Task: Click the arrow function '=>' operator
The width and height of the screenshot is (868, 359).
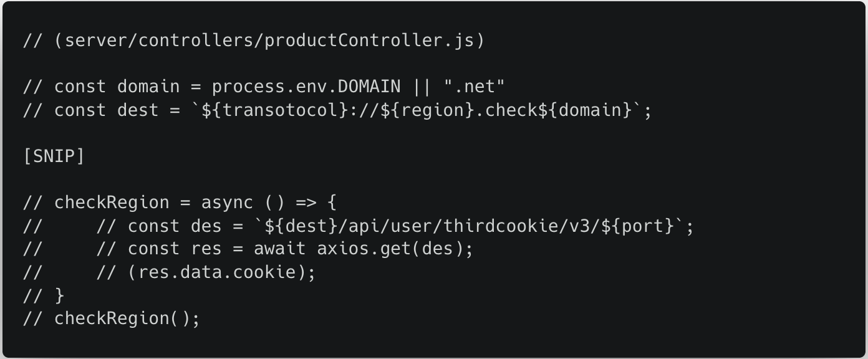Action: pyautogui.click(x=306, y=203)
